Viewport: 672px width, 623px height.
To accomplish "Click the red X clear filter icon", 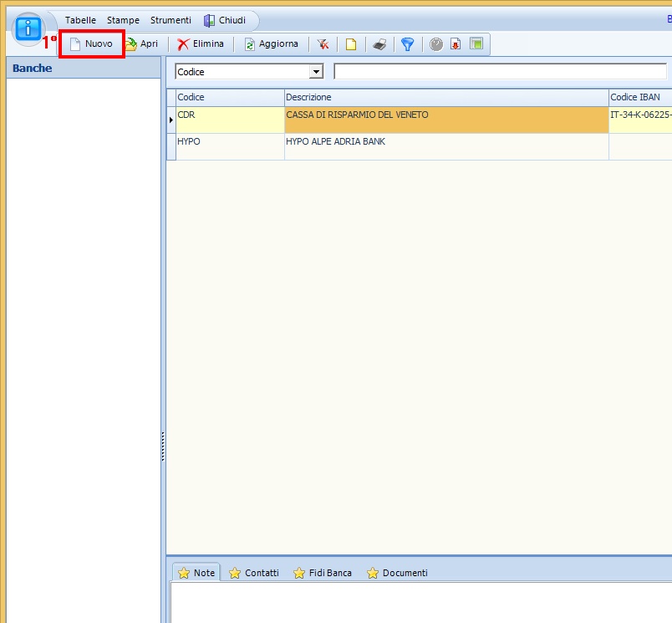I will pos(323,44).
